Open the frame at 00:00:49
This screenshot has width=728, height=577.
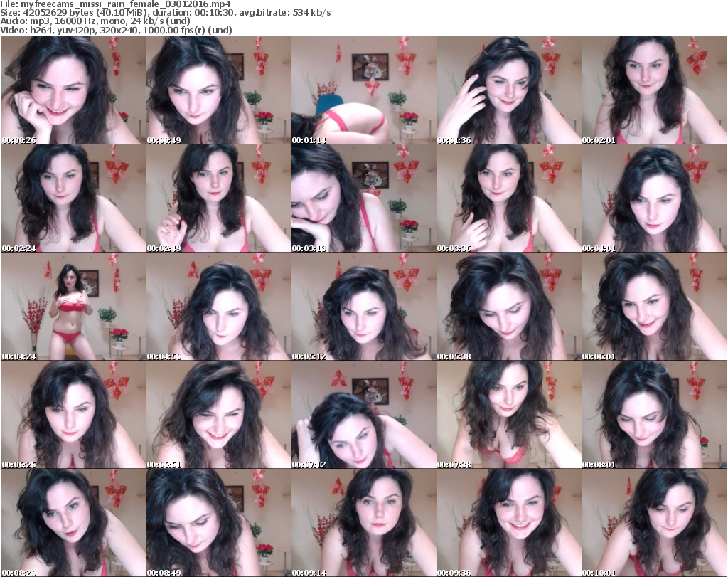point(219,90)
